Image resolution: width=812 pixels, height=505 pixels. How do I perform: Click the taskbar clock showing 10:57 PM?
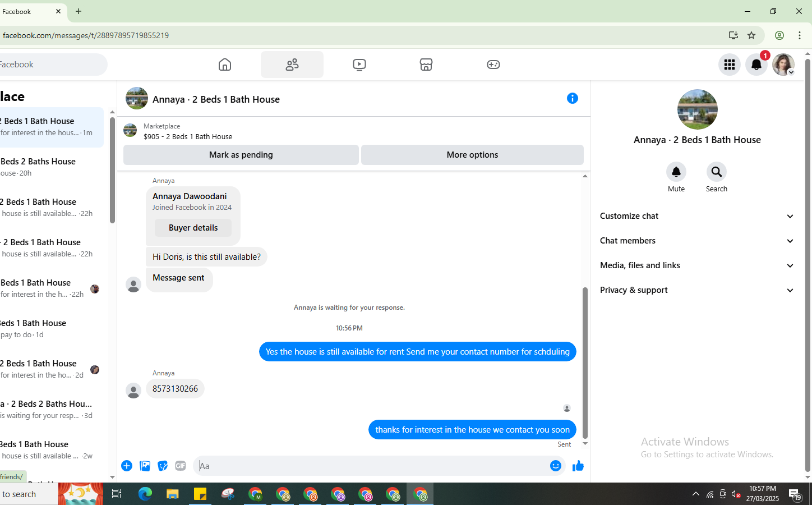click(762, 494)
